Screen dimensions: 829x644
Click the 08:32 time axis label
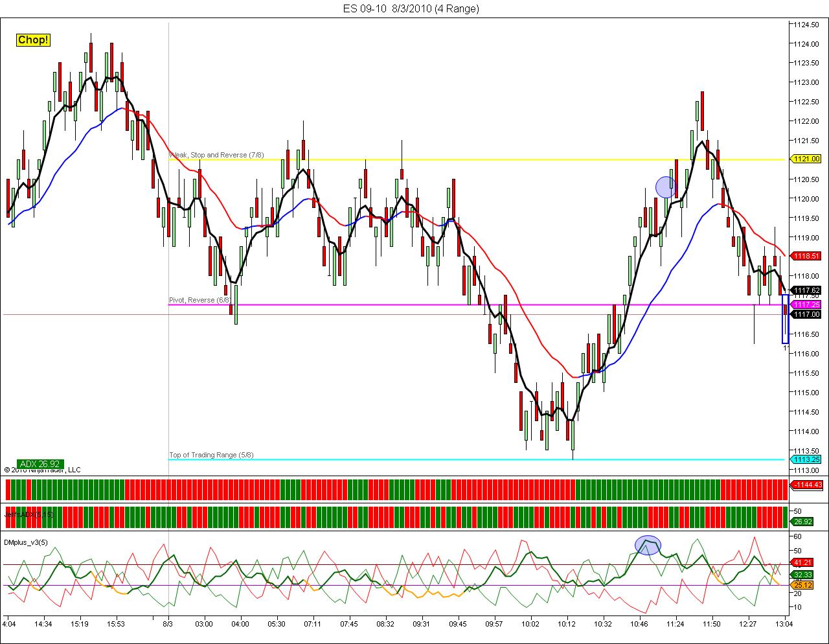(x=385, y=624)
